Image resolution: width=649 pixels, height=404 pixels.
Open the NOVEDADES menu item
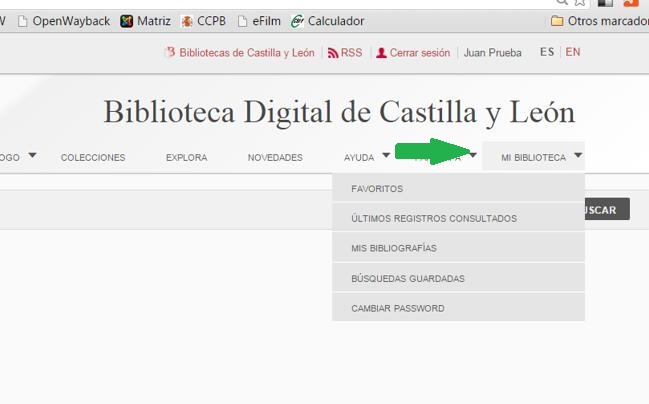click(x=275, y=158)
